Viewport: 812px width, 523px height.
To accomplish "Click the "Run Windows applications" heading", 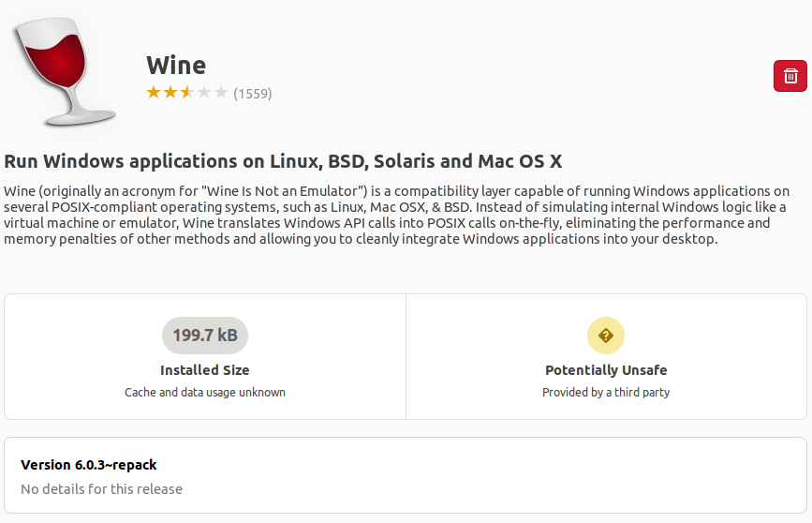I will click(x=283, y=161).
